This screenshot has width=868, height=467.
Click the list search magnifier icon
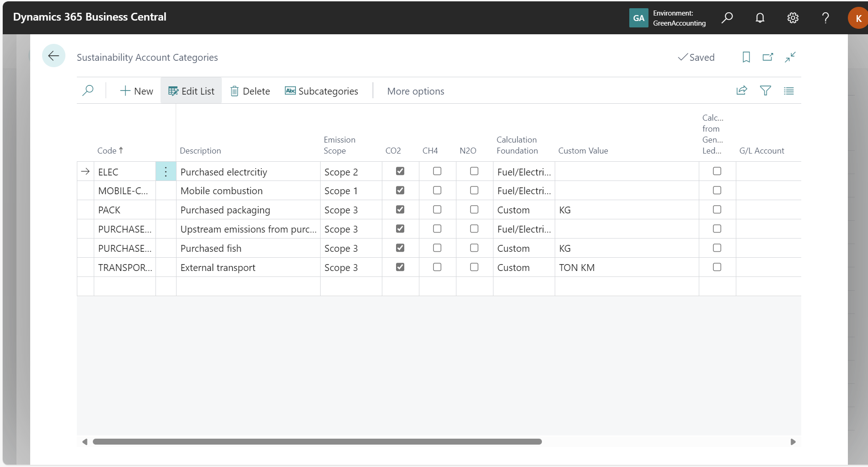(x=88, y=91)
